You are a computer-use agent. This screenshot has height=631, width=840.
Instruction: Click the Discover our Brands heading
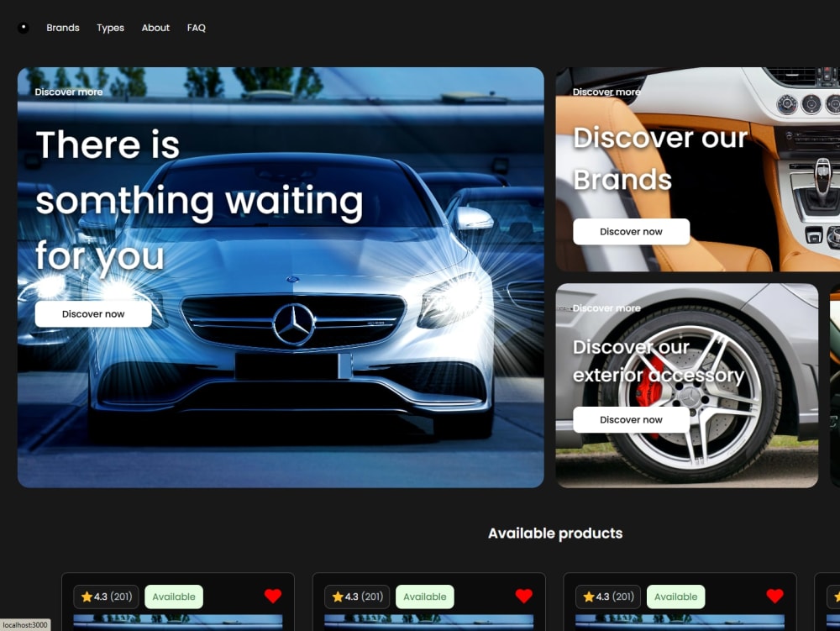(x=660, y=158)
